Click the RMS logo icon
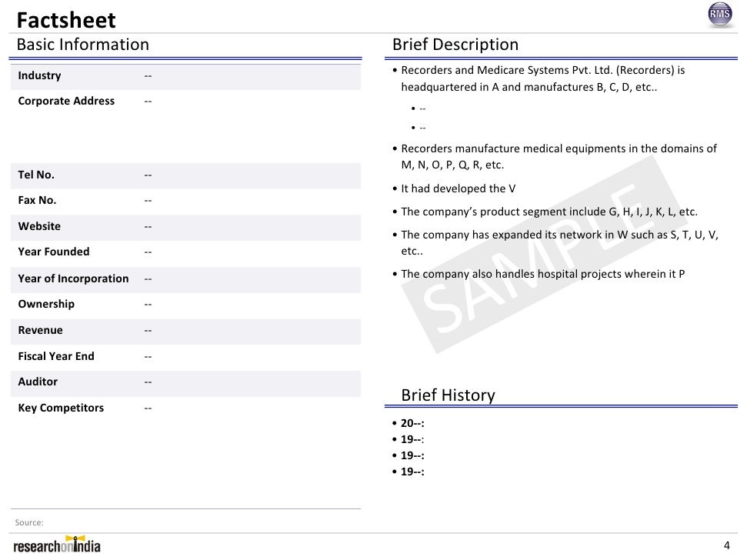The height and width of the screenshot is (560, 747). tap(719, 15)
